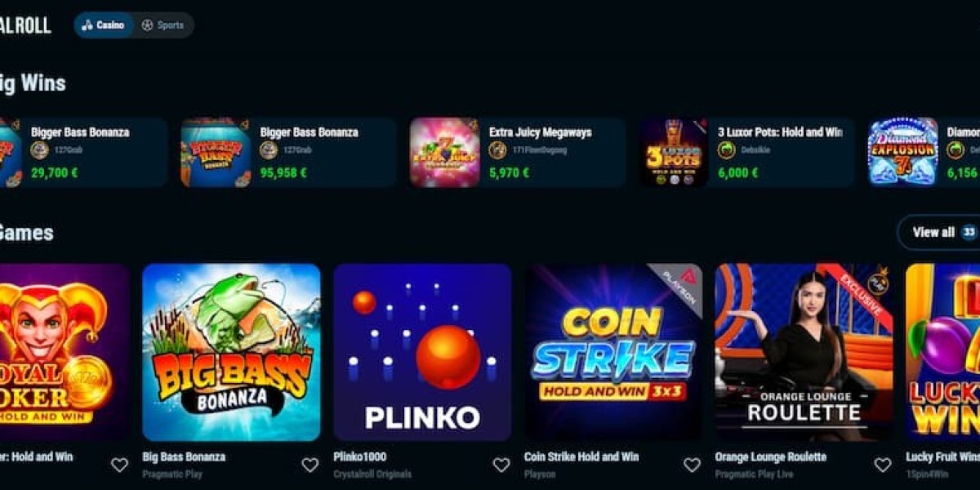Click heart icon beside Royal Joker game

click(119, 465)
